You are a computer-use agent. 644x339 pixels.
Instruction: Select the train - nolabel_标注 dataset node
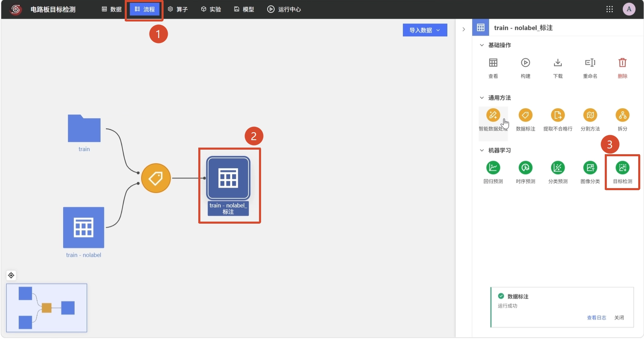(228, 178)
